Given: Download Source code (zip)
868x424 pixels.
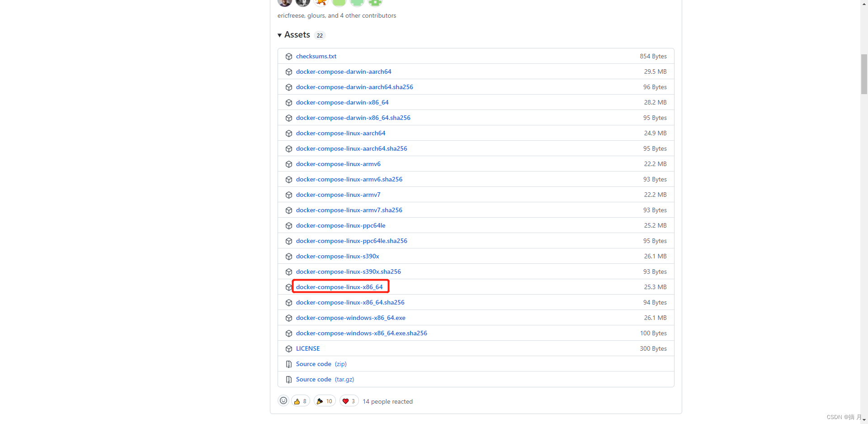Looking at the screenshot, I should coord(321,364).
